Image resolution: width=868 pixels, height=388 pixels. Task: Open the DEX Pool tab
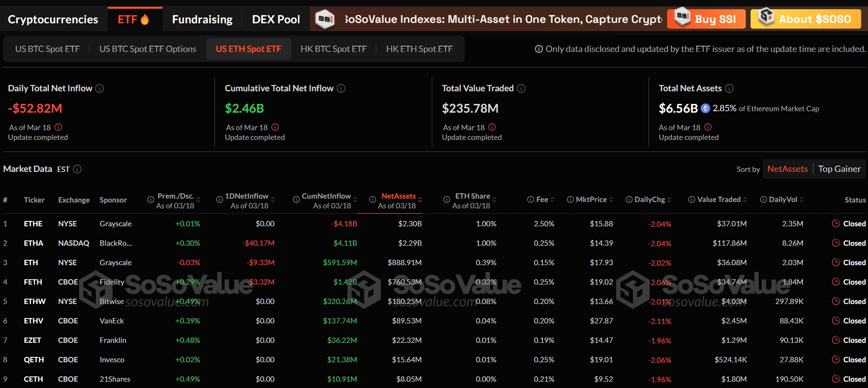pyautogui.click(x=276, y=19)
